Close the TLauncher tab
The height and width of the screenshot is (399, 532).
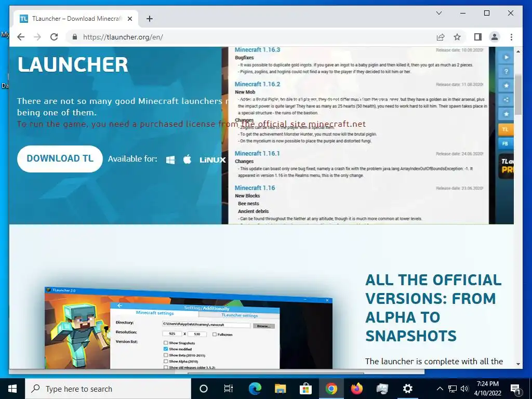pos(129,19)
